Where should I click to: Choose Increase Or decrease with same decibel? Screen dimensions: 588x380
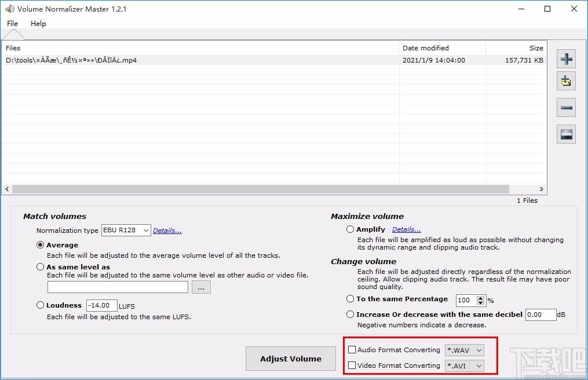click(350, 315)
